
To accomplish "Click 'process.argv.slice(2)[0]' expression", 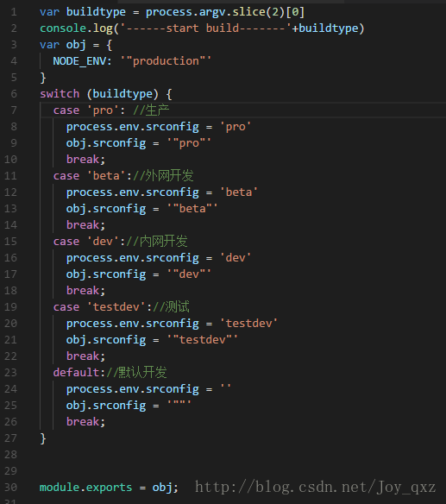I will point(225,12).
